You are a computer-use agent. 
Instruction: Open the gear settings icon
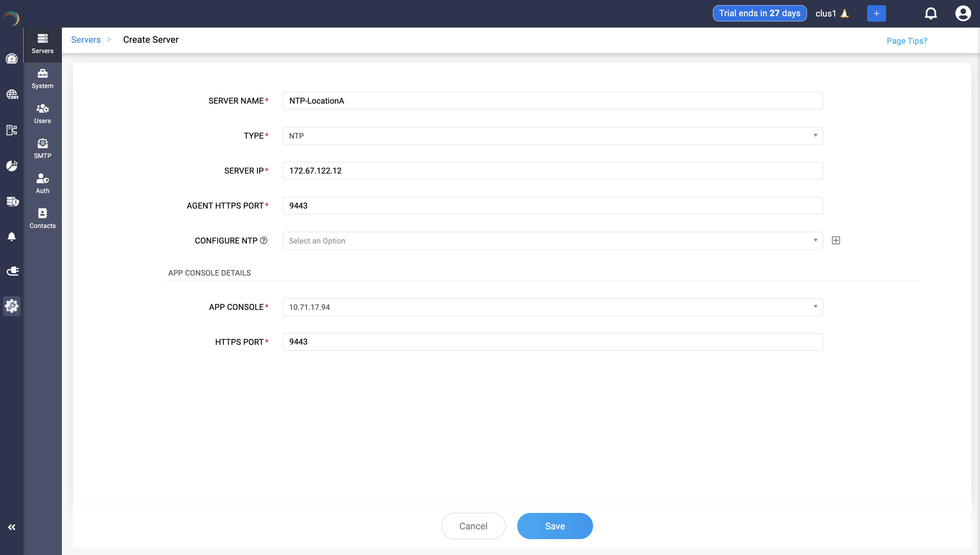pyautogui.click(x=11, y=306)
